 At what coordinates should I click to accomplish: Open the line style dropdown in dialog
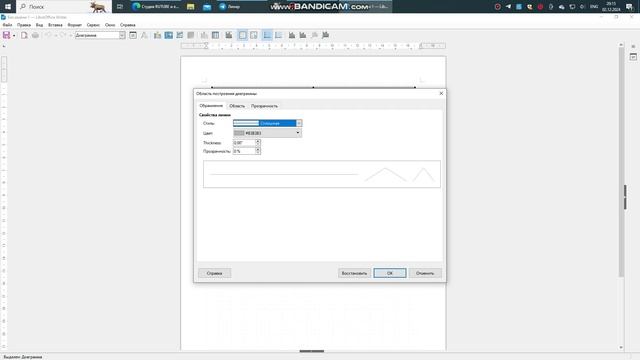click(267, 123)
